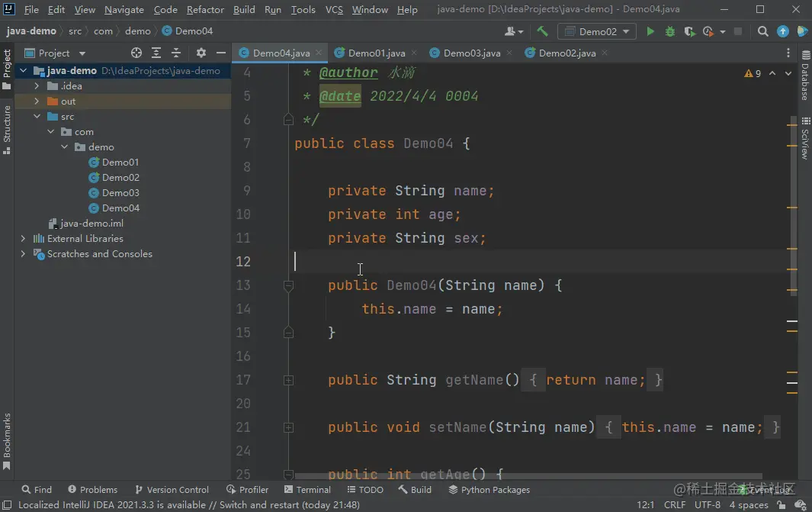Expand the out folder

(x=37, y=101)
